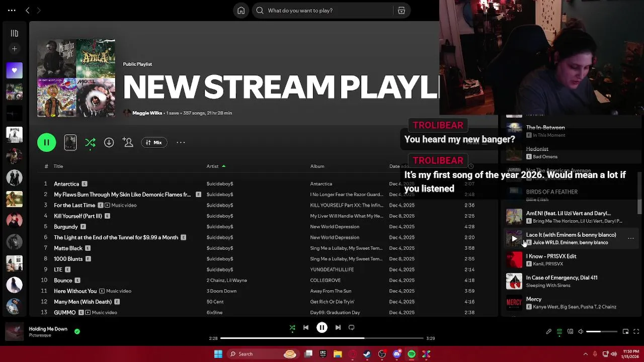644x362 pixels.
Task: Click the NEW STREAM PLAYLIST cover collage
Action: (76, 78)
